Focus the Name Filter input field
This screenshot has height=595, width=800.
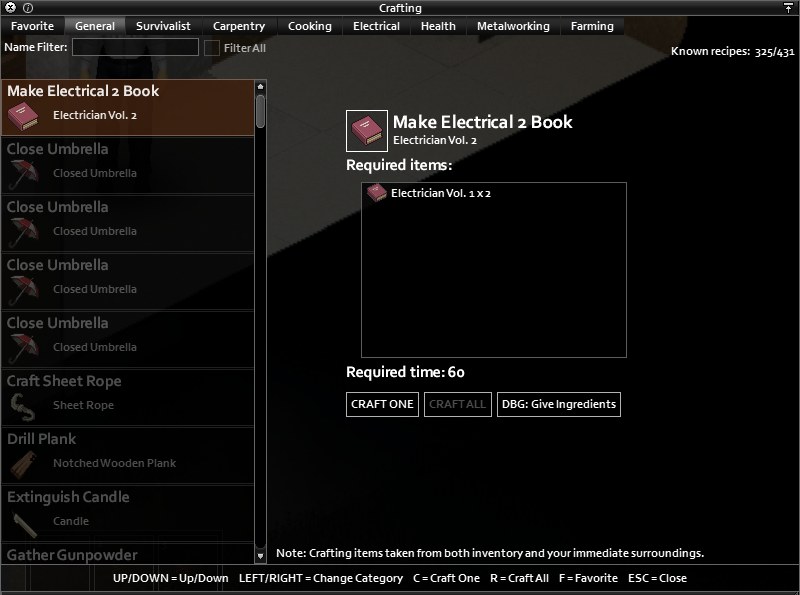(135, 47)
